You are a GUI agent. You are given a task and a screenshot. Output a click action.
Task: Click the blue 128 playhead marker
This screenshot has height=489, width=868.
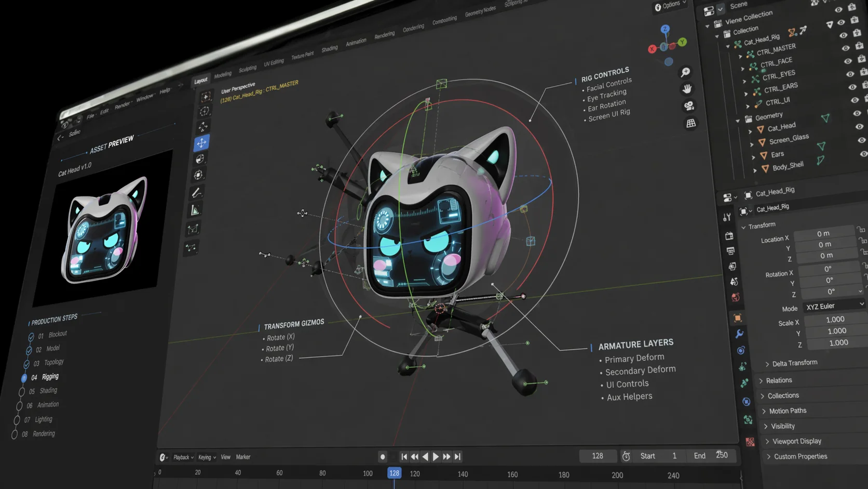(x=394, y=473)
